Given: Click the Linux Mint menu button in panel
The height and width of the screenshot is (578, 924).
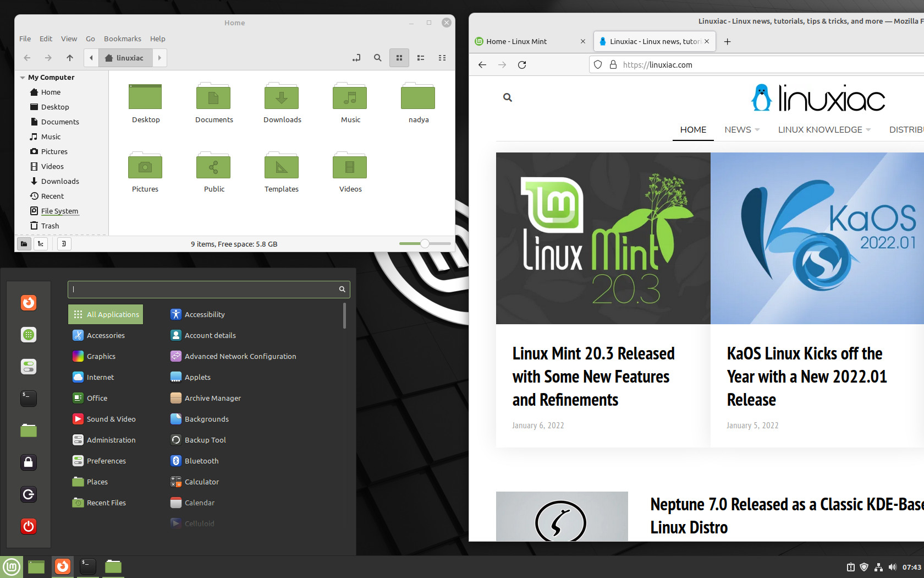Looking at the screenshot, I should pyautogui.click(x=12, y=566).
